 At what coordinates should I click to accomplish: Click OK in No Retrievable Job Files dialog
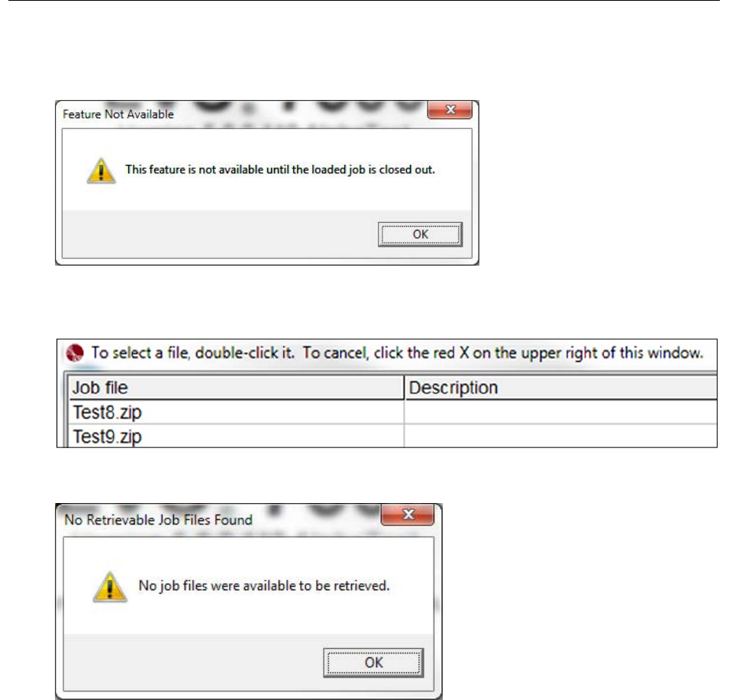(x=373, y=663)
